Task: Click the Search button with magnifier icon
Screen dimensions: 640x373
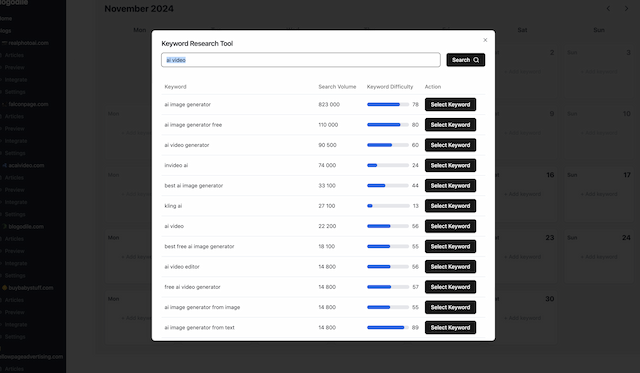Action: (465, 60)
